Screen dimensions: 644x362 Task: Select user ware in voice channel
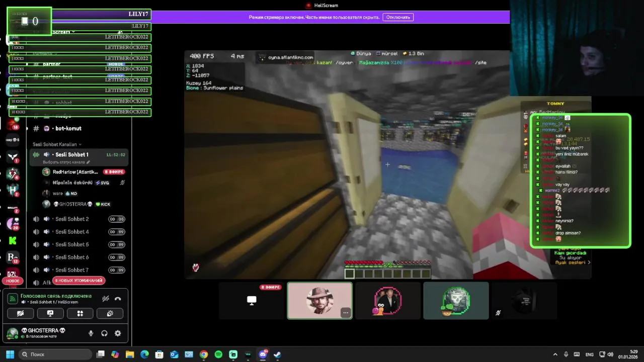point(84,194)
